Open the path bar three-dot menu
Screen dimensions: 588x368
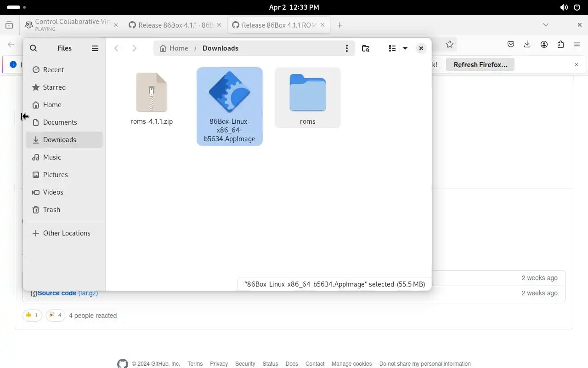coord(347,48)
